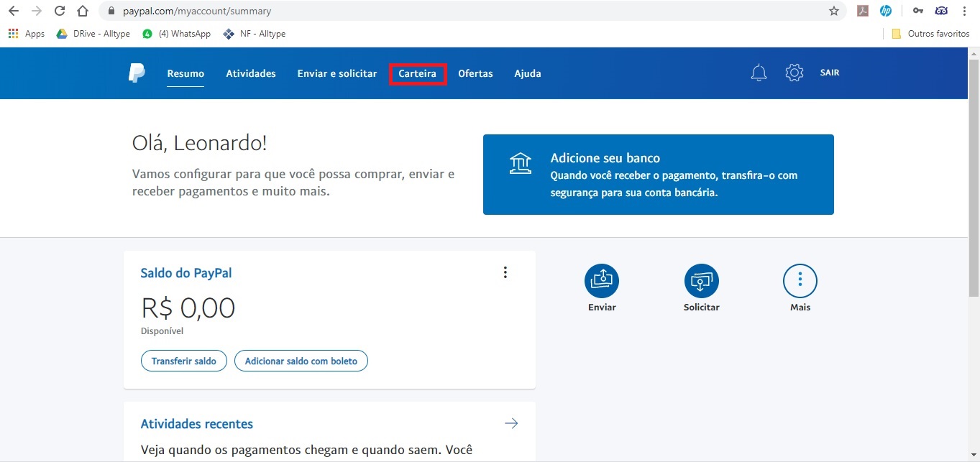Viewport: 980px width, 462px height.
Task: Open notifications bell icon
Action: (x=759, y=73)
